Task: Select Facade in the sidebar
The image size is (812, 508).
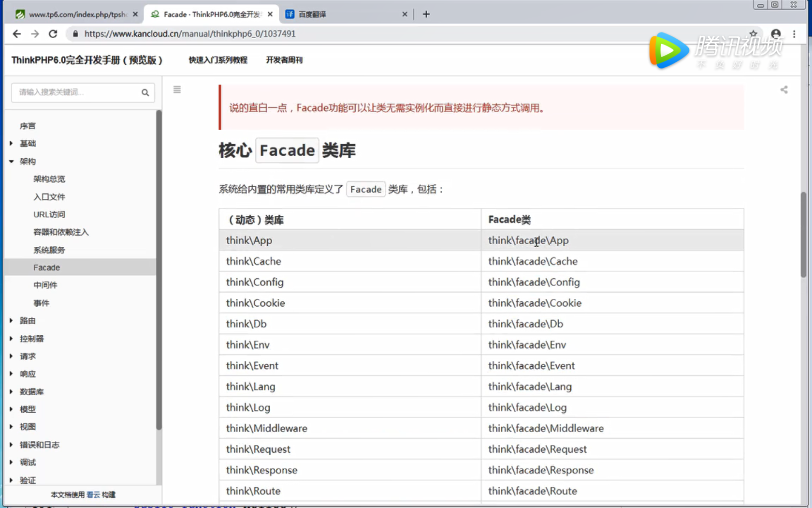Action: point(80,267)
